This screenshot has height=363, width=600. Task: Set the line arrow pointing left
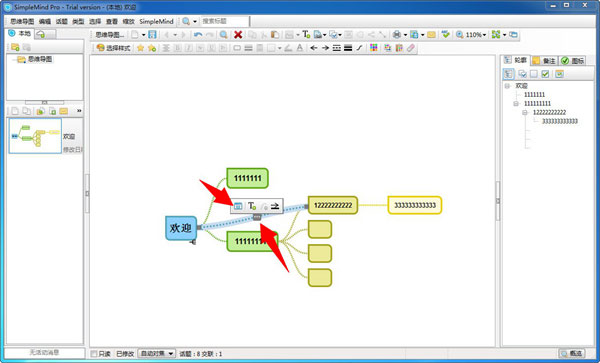314,48
